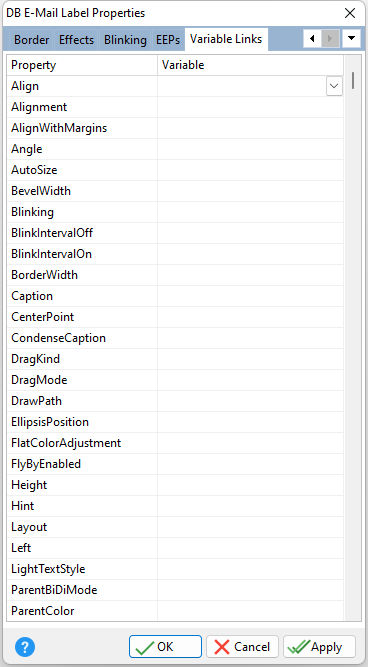This screenshot has width=368, height=667.
Task: Click the Property column header
Action: [x=83, y=65]
